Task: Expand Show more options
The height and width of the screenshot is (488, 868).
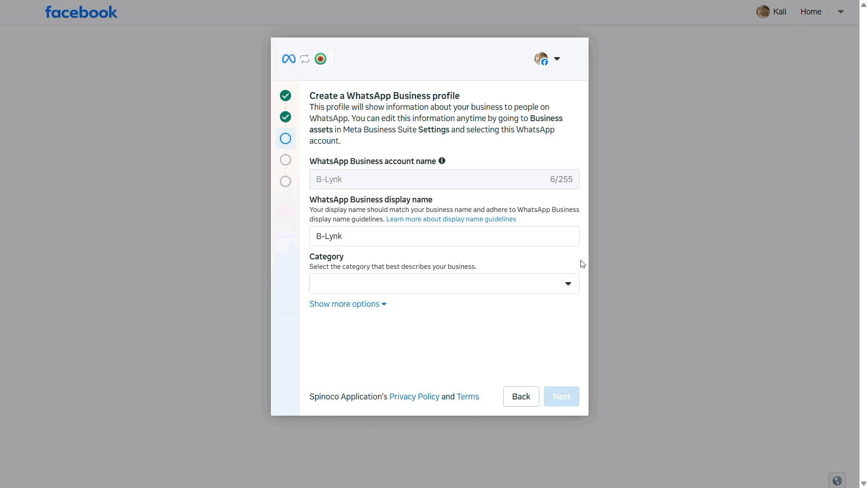Action: 348,304
